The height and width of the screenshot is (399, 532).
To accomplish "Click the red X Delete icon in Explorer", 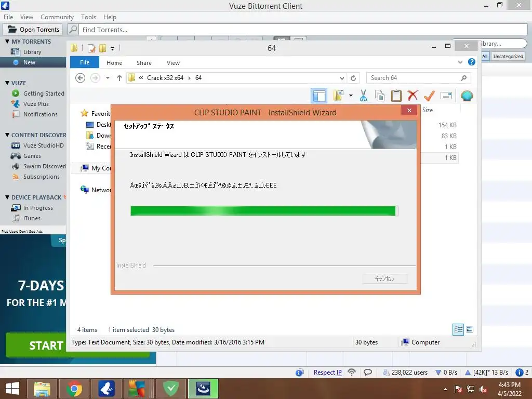I will coord(413,96).
